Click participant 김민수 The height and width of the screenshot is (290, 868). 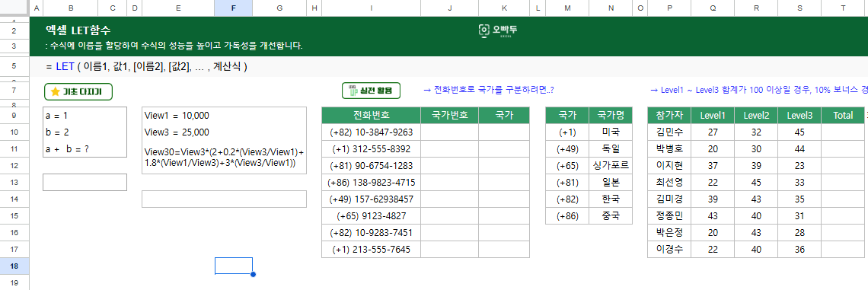coord(669,132)
